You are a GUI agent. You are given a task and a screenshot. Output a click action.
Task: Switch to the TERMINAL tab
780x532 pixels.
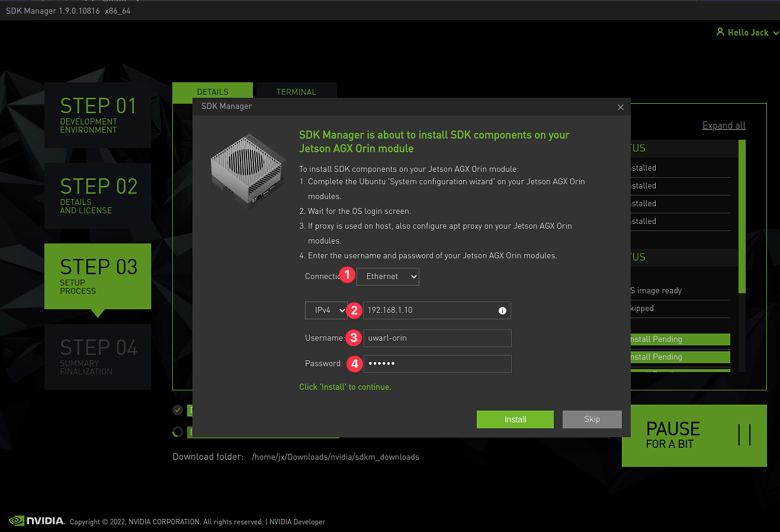point(296,92)
